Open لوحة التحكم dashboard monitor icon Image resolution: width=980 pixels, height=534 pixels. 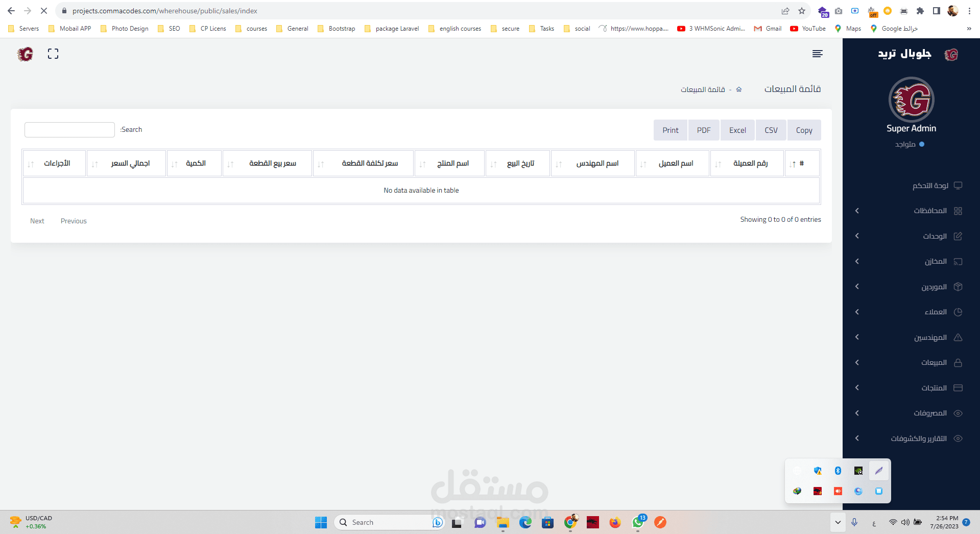(958, 185)
